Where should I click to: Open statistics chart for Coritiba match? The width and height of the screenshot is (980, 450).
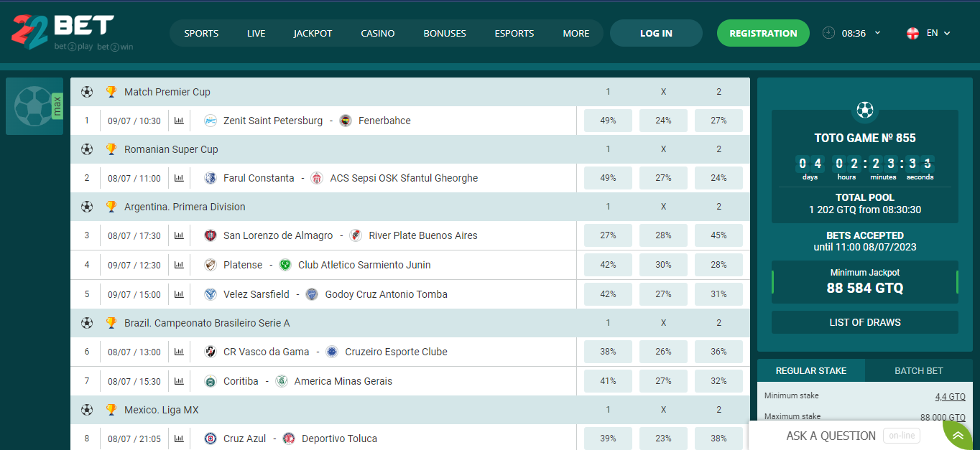point(179,381)
